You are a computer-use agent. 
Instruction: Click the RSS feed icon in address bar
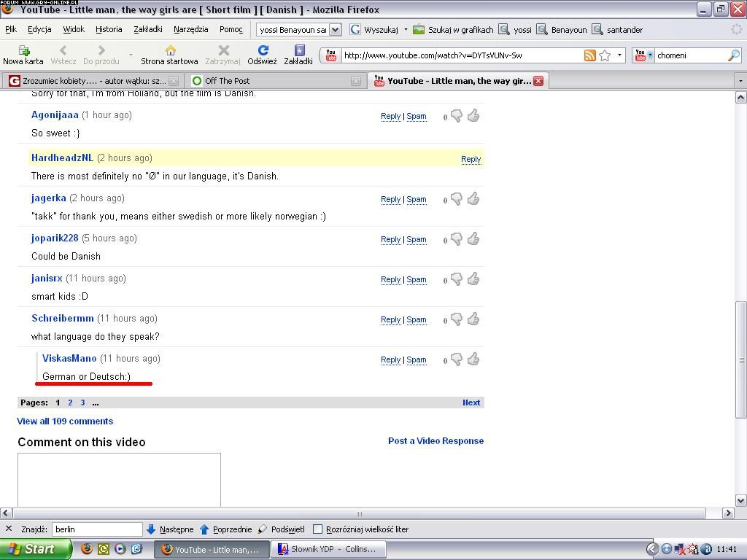tap(589, 55)
